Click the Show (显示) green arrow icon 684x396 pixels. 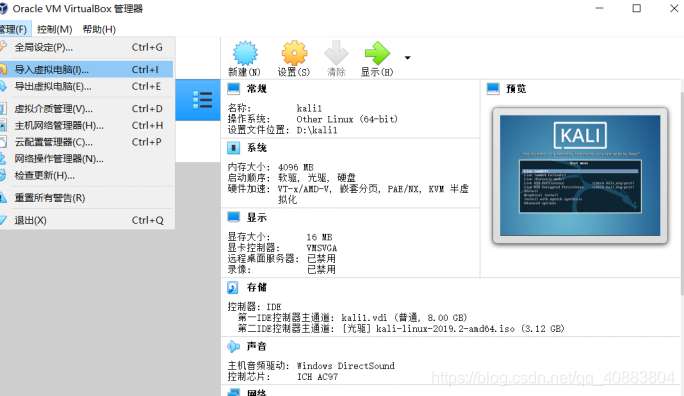pos(377,53)
